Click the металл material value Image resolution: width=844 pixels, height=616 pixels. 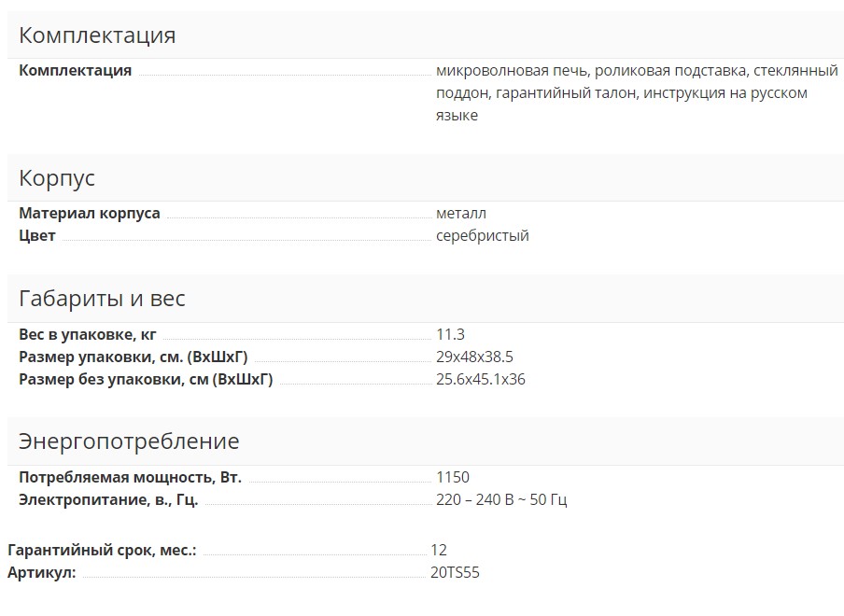pyautogui.click(x=461, y=214)
